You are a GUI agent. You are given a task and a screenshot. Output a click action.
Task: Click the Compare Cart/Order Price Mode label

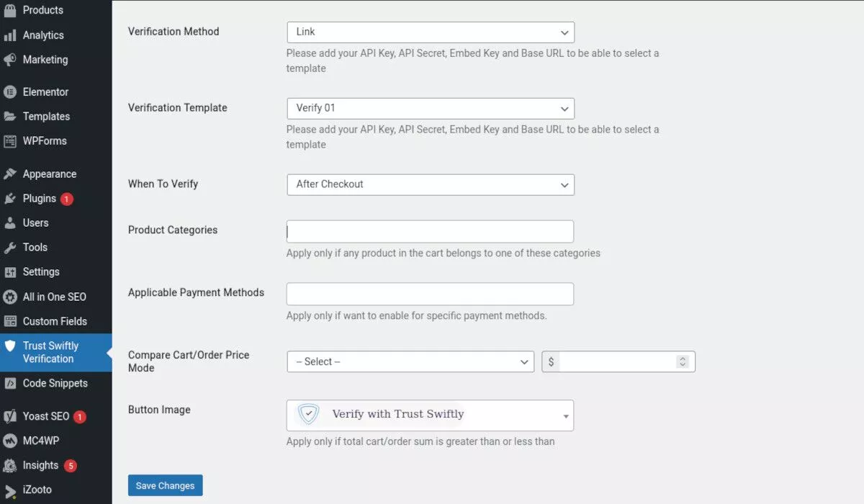(189, 361)
